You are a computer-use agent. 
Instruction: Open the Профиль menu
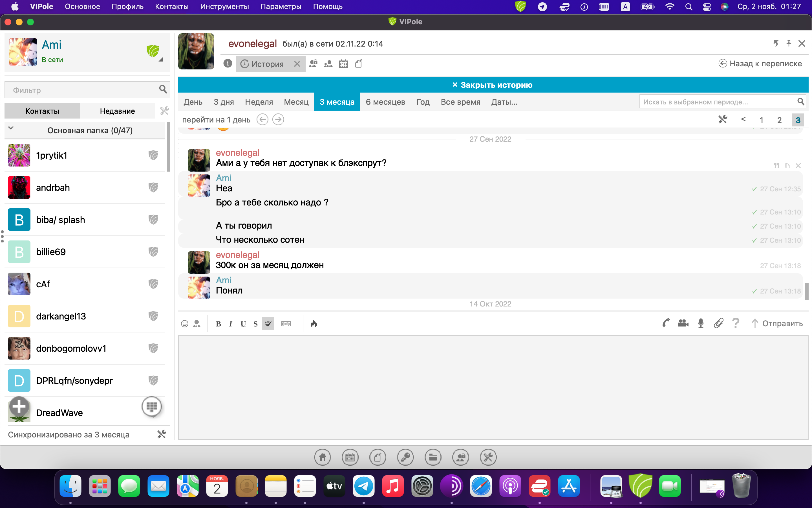(127, 6)
